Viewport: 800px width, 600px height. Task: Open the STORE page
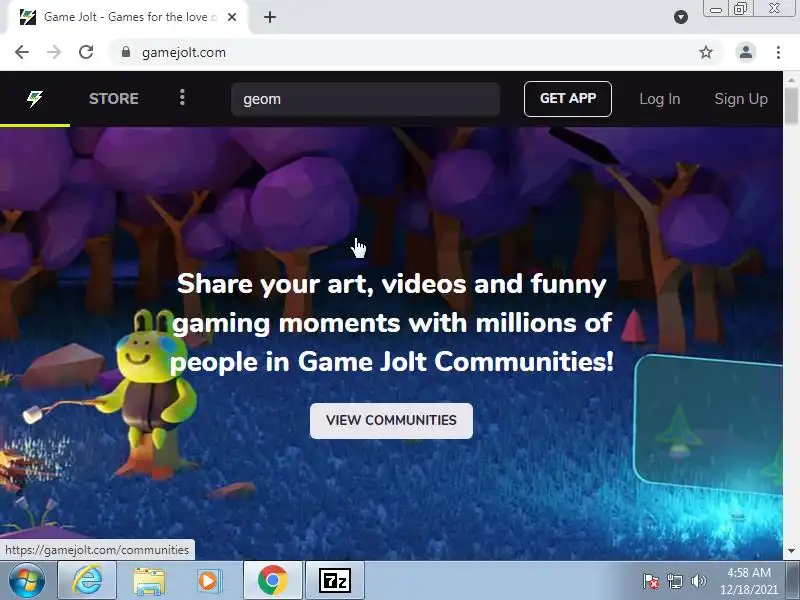coord(114,98)
